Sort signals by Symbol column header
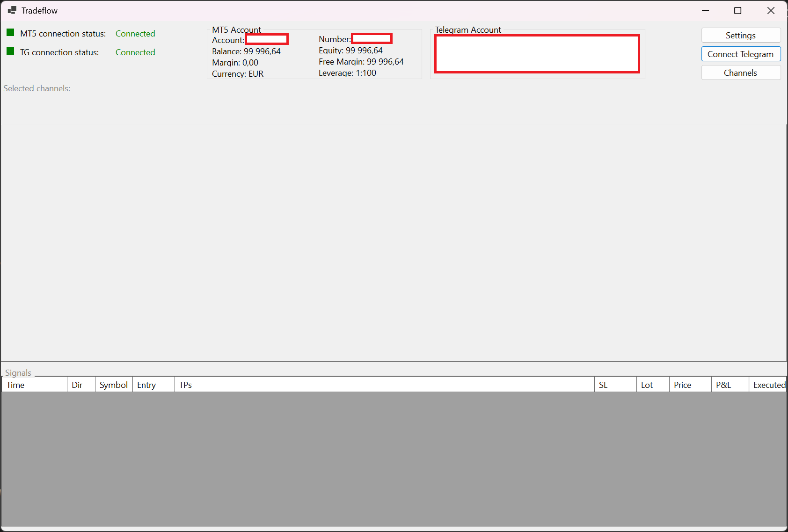Viewport: 788px width, 532px height. tap(114, 385)
